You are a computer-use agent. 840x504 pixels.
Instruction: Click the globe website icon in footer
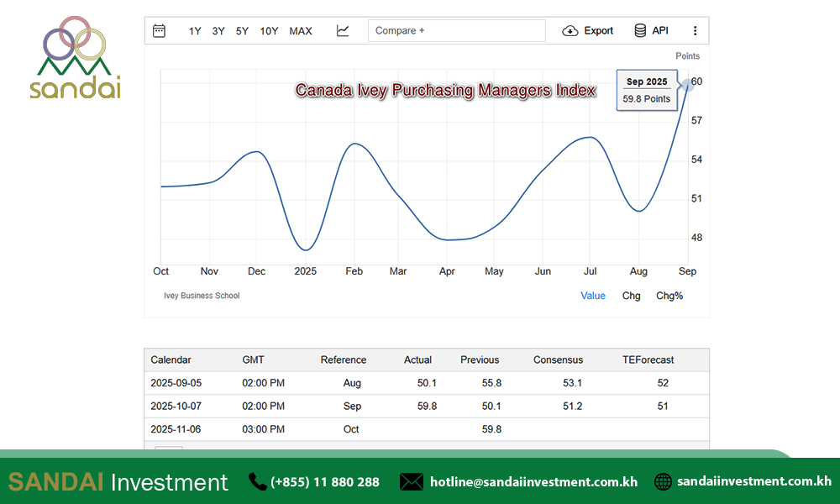(x=663, y=481)
